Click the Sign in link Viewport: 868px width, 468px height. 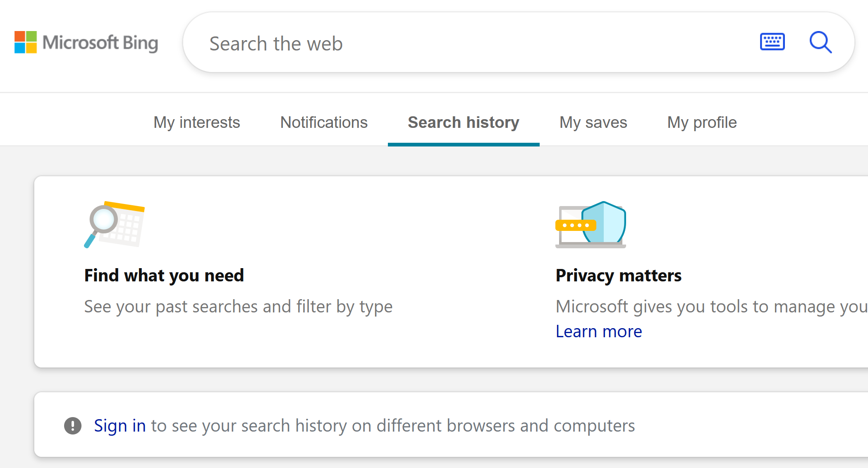tap(120, 425)
